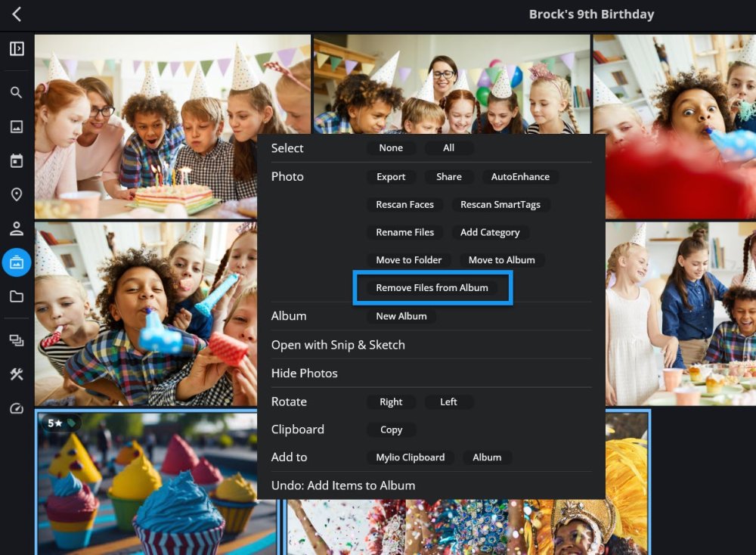This screenshot has height=555, width=756.
Task: Click the Brock's 9th Birthday title
Action: click(591, 14)
